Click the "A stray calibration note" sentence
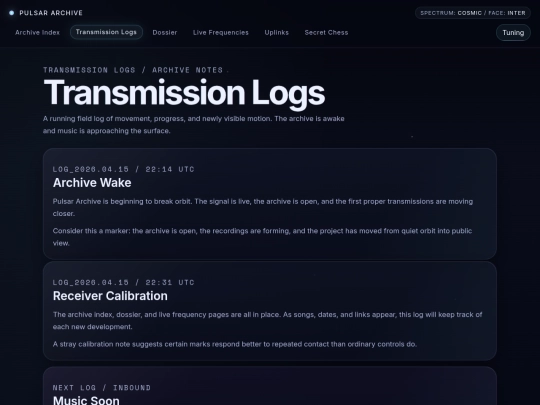540x405 pixels. (235, 344)
